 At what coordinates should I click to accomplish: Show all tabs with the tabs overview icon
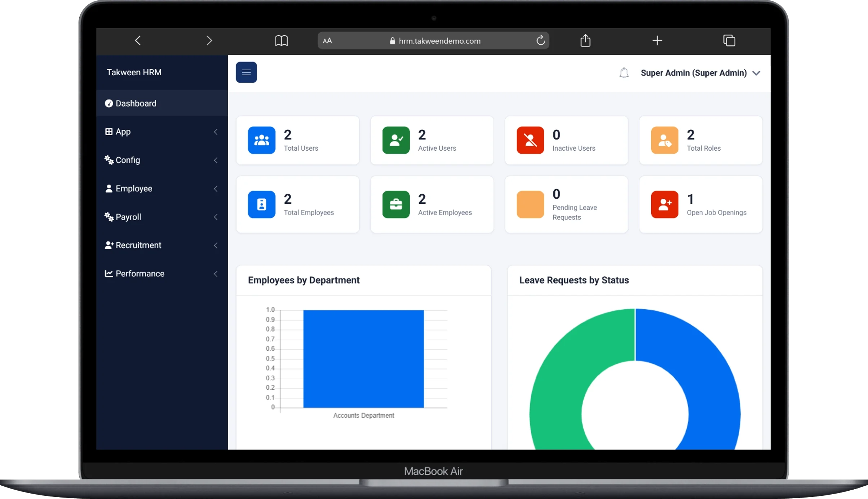pos(729,40)
